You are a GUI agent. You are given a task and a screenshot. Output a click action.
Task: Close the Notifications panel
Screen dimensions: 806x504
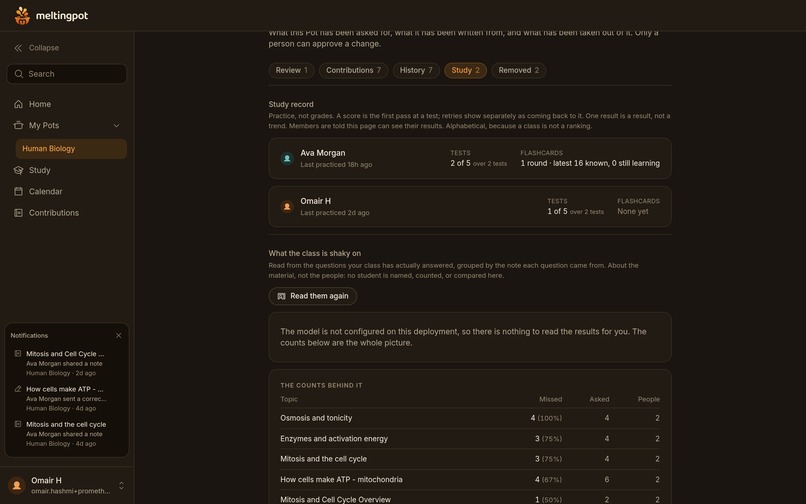119,335
